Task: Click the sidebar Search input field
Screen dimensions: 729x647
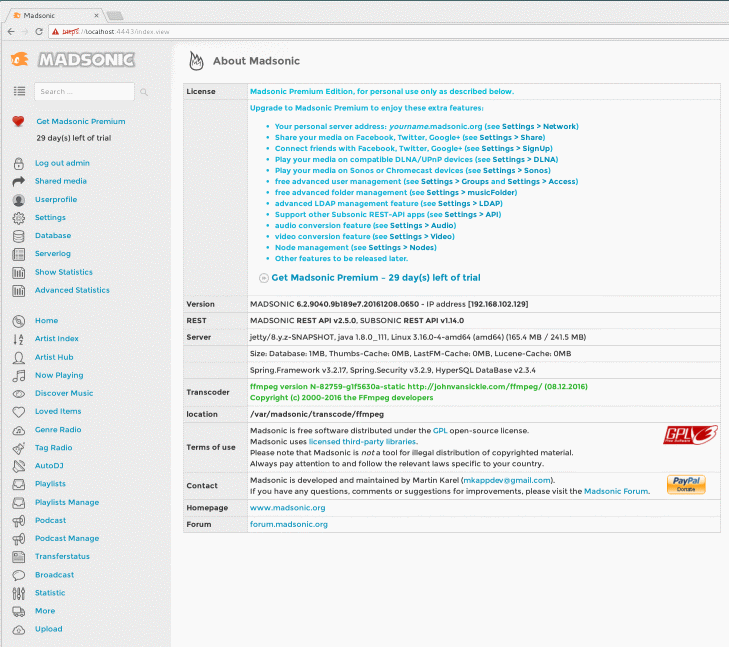Action: click(83, 92)
